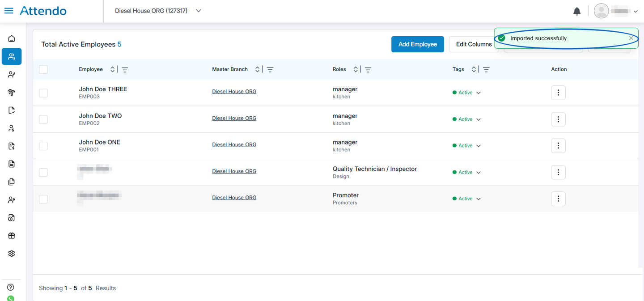
Task: Open the palm tree leave icon
Action: (12, 92)
